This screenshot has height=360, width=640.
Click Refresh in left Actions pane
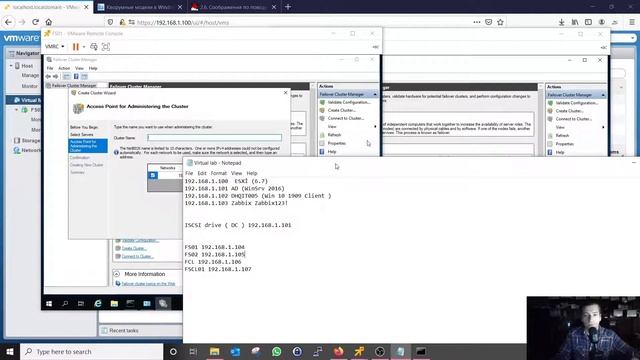tap(334, 135)
